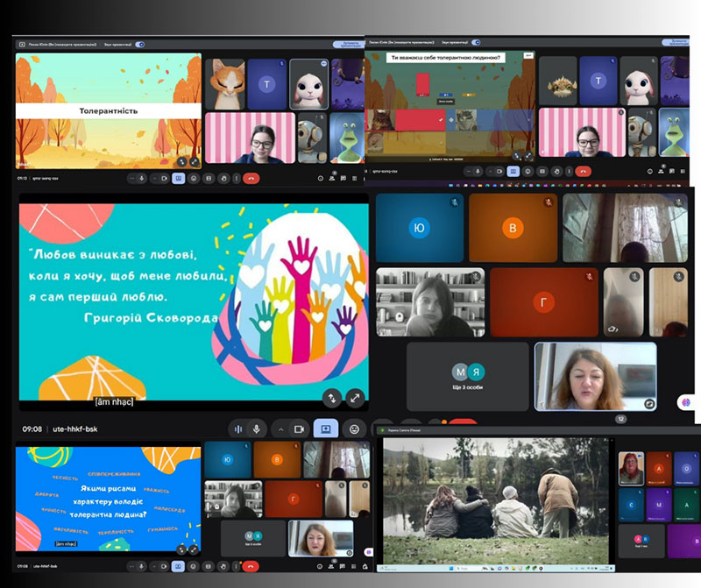Toggle Звук презентації switch above the Толерантність slide
The width and height of the screenshot is (701, 588).
(139, 44)
